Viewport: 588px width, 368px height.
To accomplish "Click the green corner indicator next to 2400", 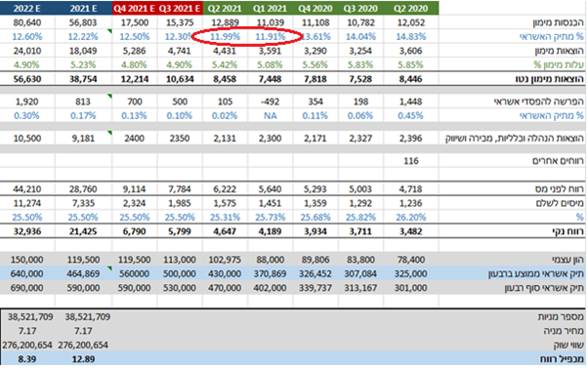I will [109, 133].
